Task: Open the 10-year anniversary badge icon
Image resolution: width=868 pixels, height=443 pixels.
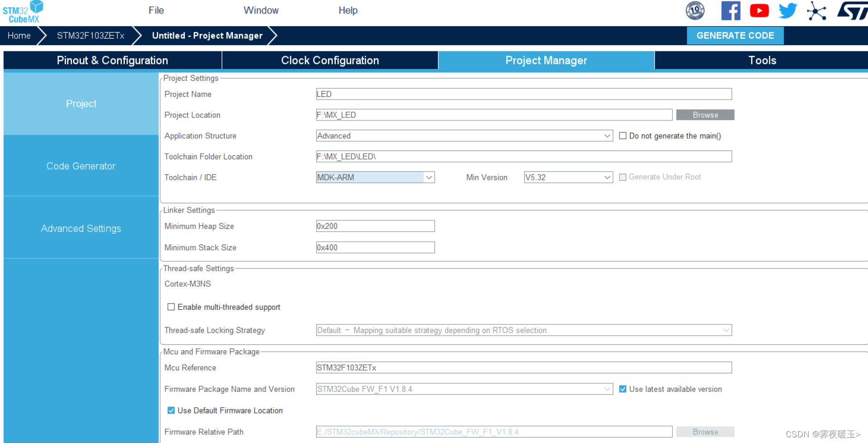Action: pyautogui.click(x=695, y=10)
